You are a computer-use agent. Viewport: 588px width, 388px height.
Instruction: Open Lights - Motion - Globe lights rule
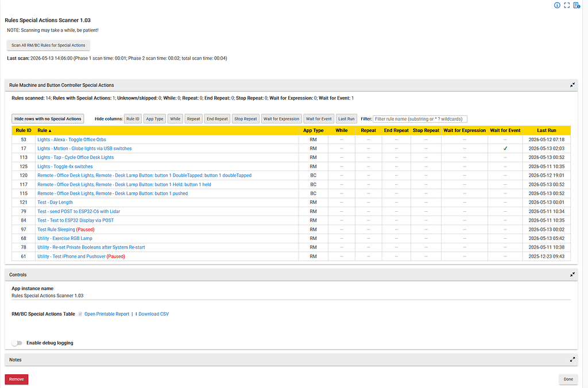point(84,149)
